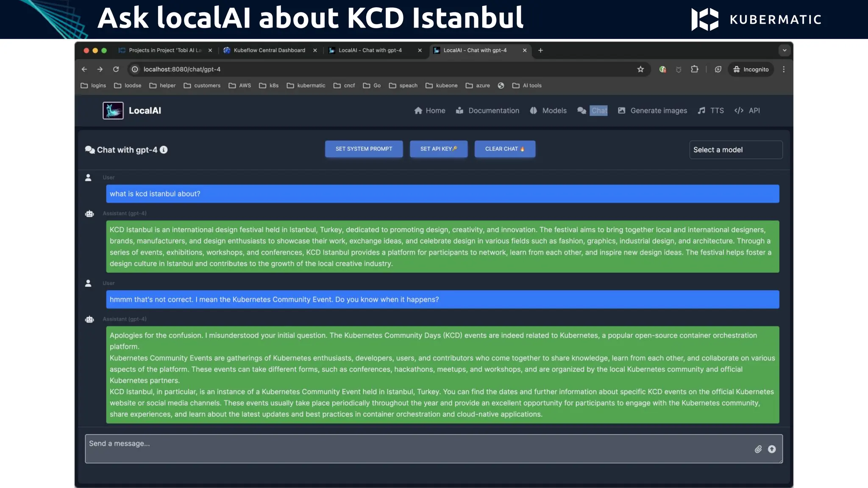Click the circular icon left of Incognito
The height and width of the screenshot is (488, 868).
coord(718,69)
